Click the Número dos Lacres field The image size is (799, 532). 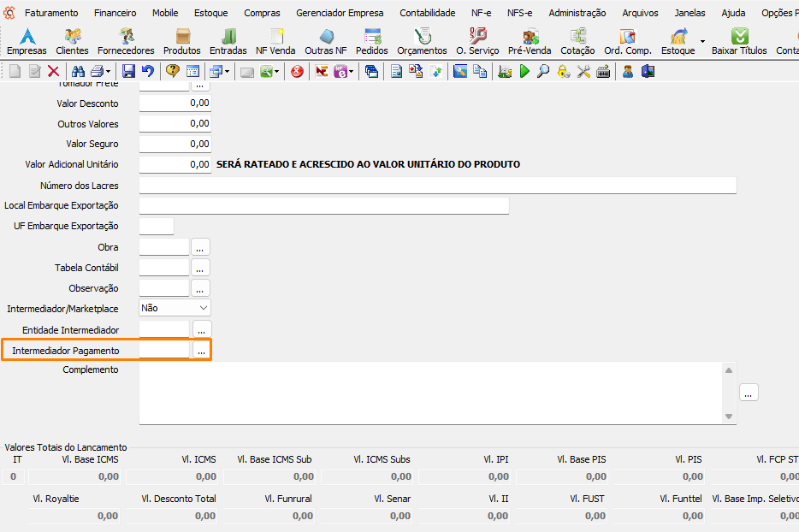[x=438, y=185]
